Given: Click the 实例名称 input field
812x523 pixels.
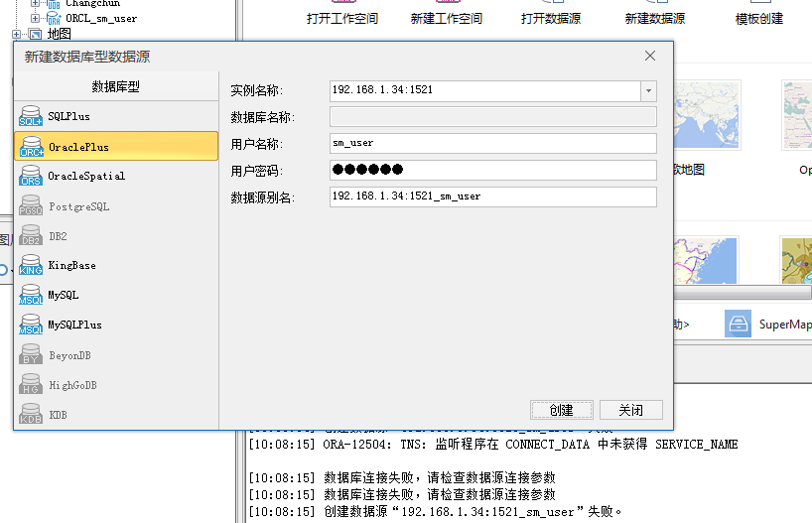Looking at the screenshot, I should pos(485,91).
